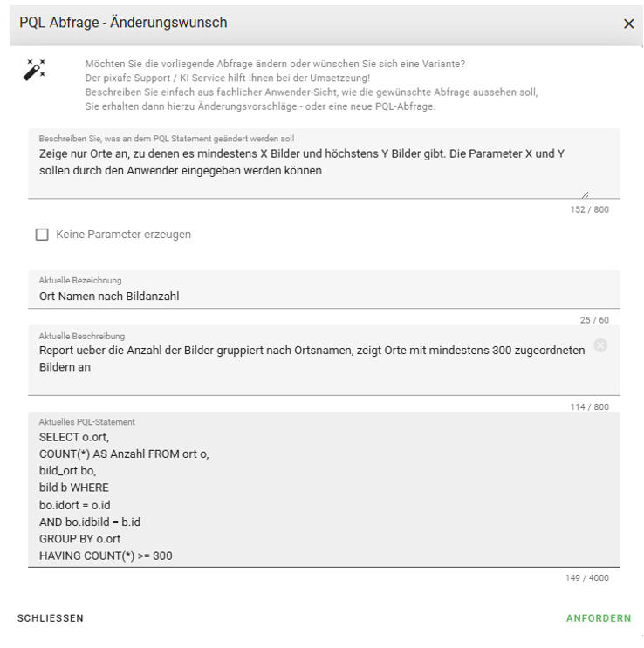The image size is (644, 648).
Task: Click the resize handle of the change request textarea
Action: tap(585, 195)
